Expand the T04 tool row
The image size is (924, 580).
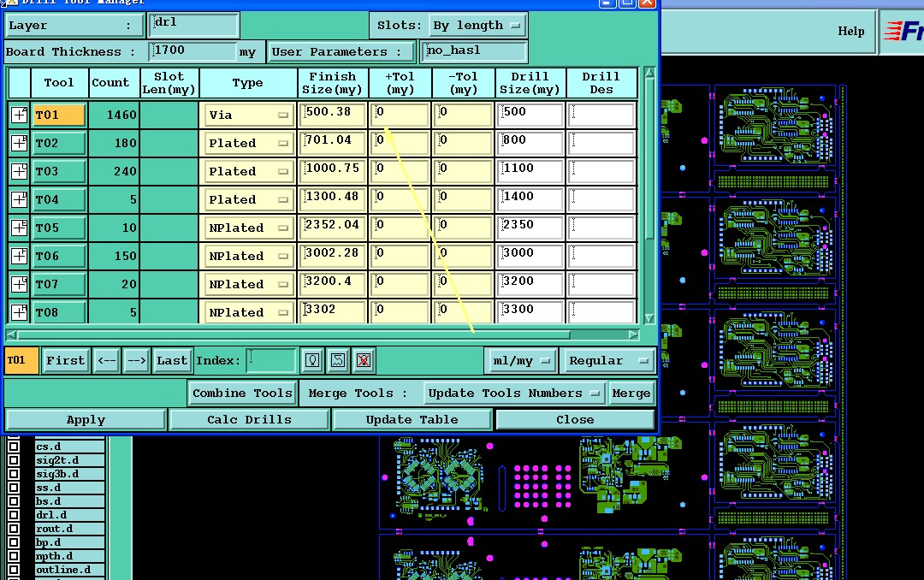pyautogui.click(x=19, y=200)
